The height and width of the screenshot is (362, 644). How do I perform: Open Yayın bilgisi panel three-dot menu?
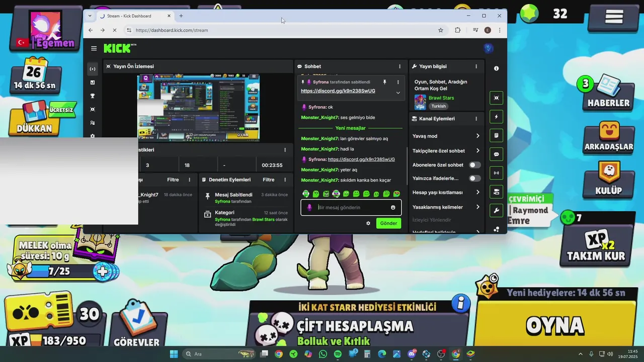pos(476,66)
